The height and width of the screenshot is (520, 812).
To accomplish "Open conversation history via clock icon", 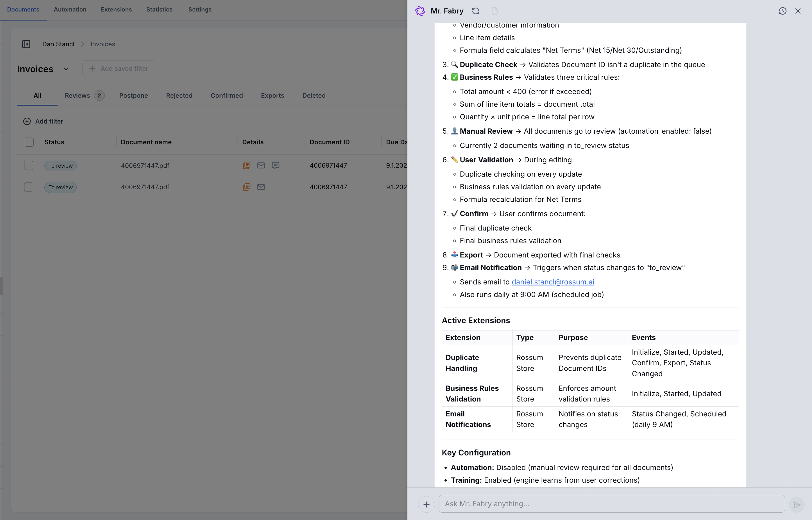I will tap(782, 11).
